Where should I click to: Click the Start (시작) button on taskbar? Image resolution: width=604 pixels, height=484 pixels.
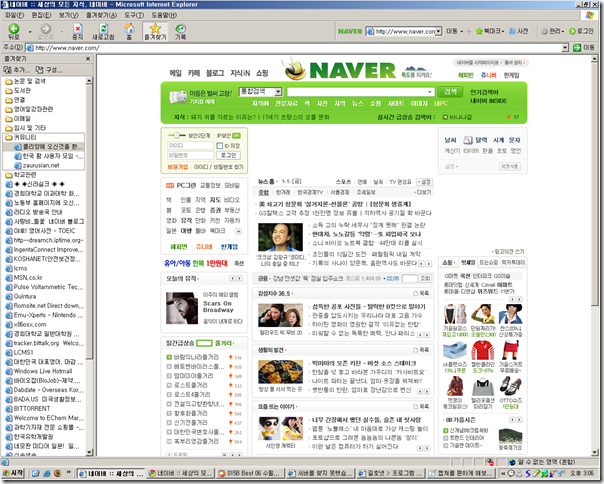pyautogui.click(x=13, y=473)
